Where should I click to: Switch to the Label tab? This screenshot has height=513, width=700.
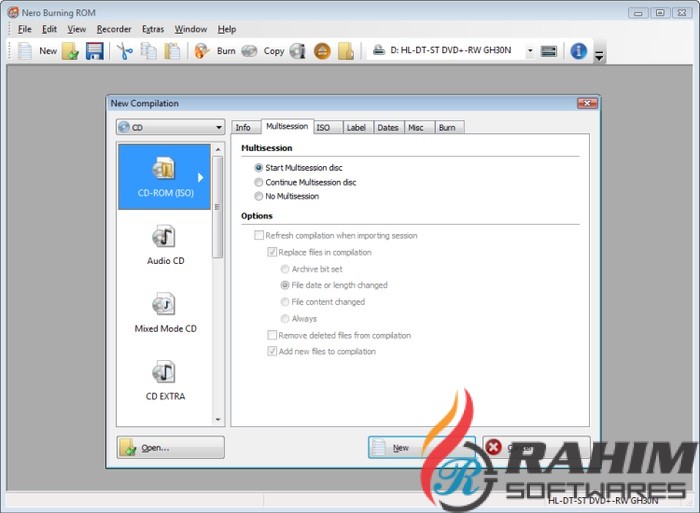pyautogui.click(x=358, y=128)
